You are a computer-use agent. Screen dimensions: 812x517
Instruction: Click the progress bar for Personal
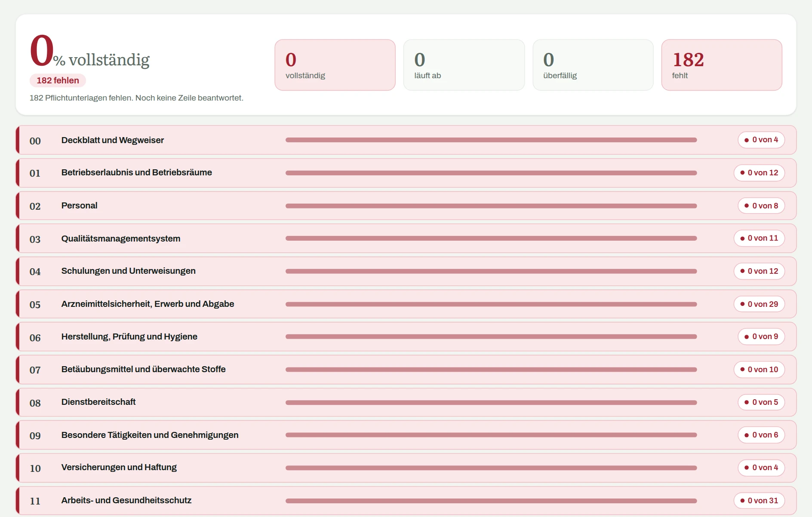coord(491,206)
